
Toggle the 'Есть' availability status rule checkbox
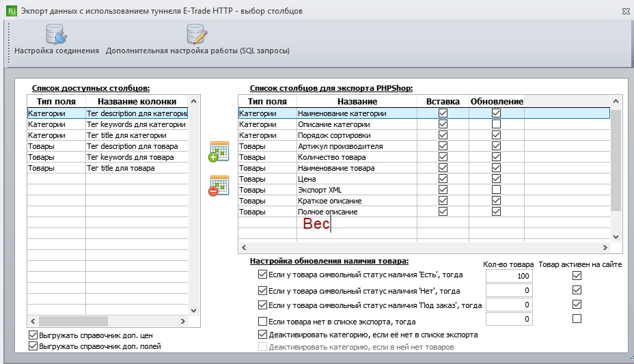[x=262, y=275]
